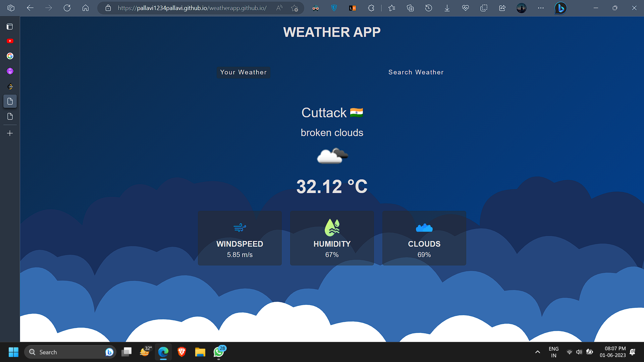Go to the browser home page
The height and width of the screenshot is (362, 644).
86,8
